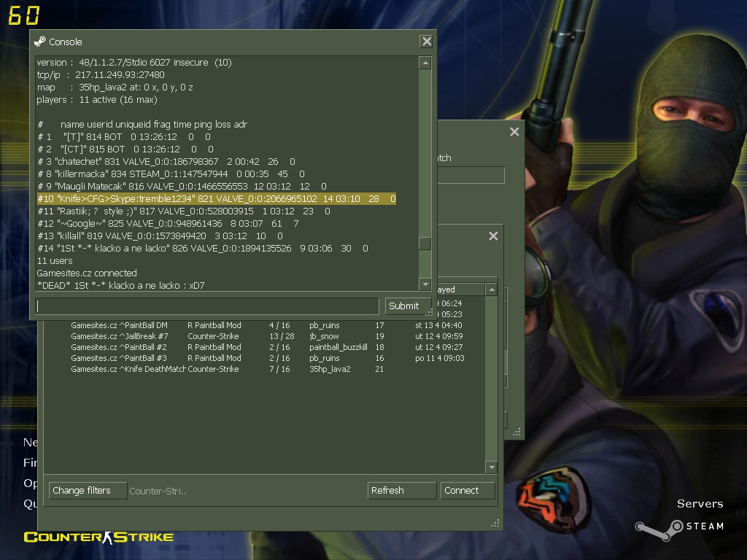Click the chatechet player line in console
The height and width of the screenshot is (560, 747).
click(166, 161)
